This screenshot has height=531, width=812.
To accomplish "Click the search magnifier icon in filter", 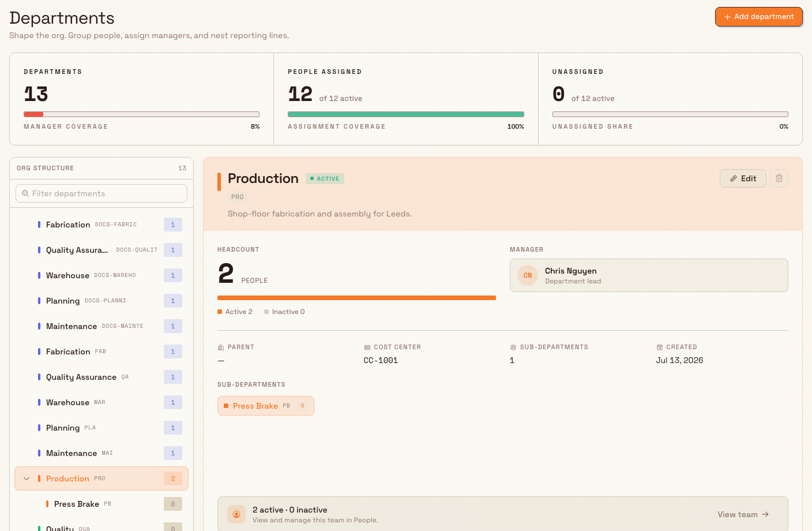I will tap(25, 193).
